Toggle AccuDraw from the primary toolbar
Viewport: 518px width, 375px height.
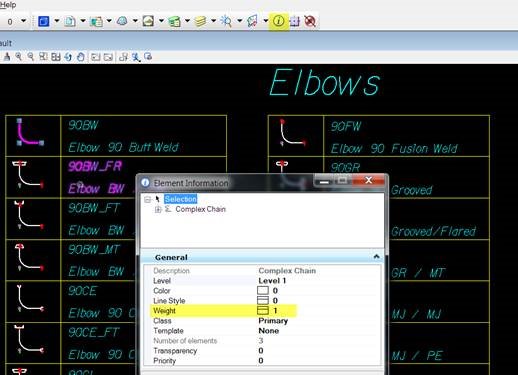pos(294,21)
